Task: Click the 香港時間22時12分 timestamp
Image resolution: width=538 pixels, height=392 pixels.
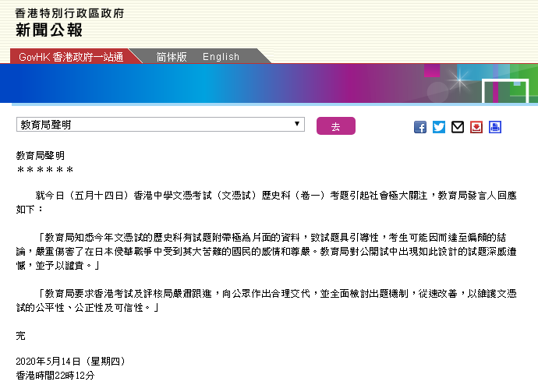Action: pos(55,376)
